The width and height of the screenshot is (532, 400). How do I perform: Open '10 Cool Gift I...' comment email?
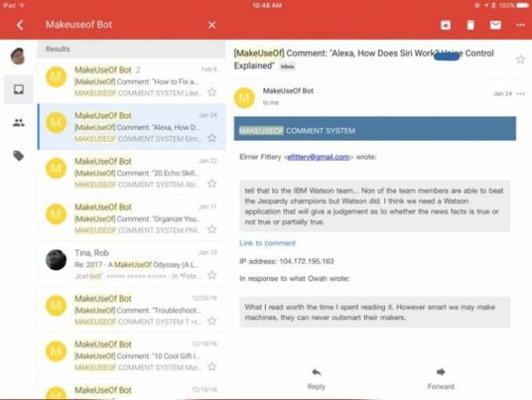click(x=131, y=356)
